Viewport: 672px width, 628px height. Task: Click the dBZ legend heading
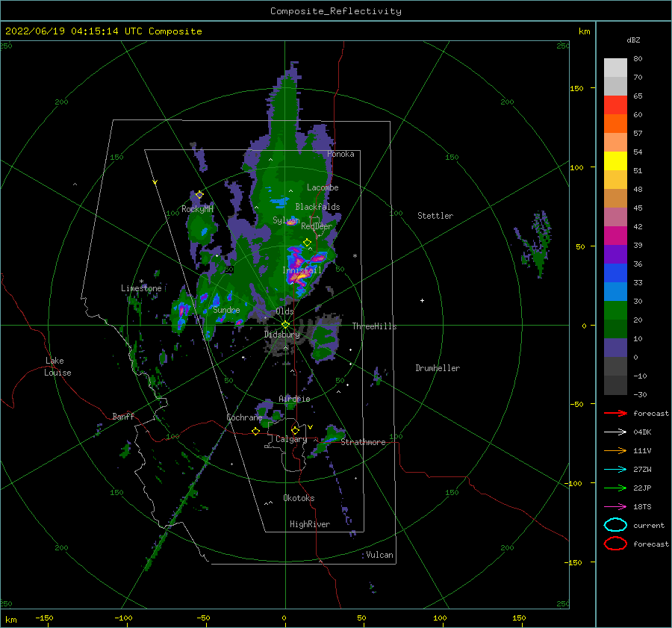pyautogui.click(x=633, y=40)
